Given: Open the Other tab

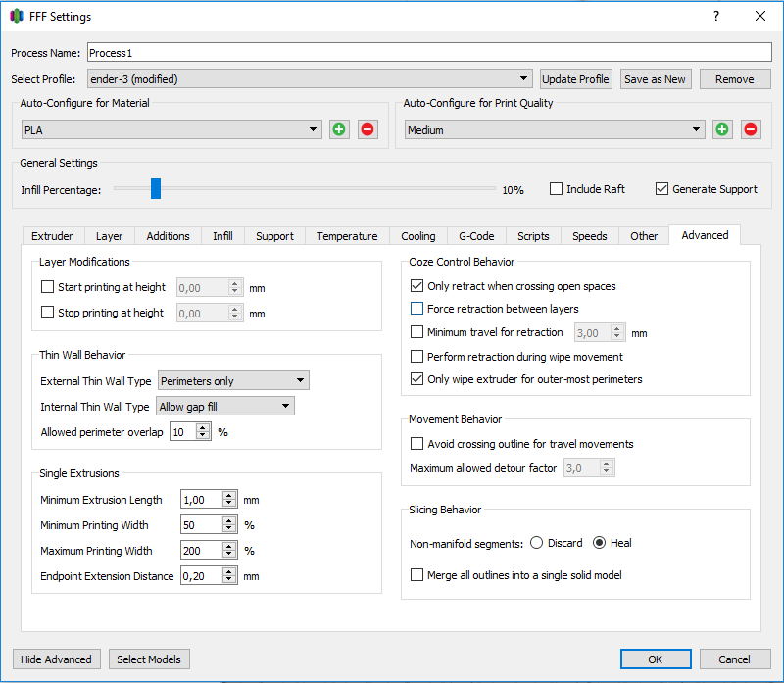Looking at the screenshot, I should [x=644, y=236].
